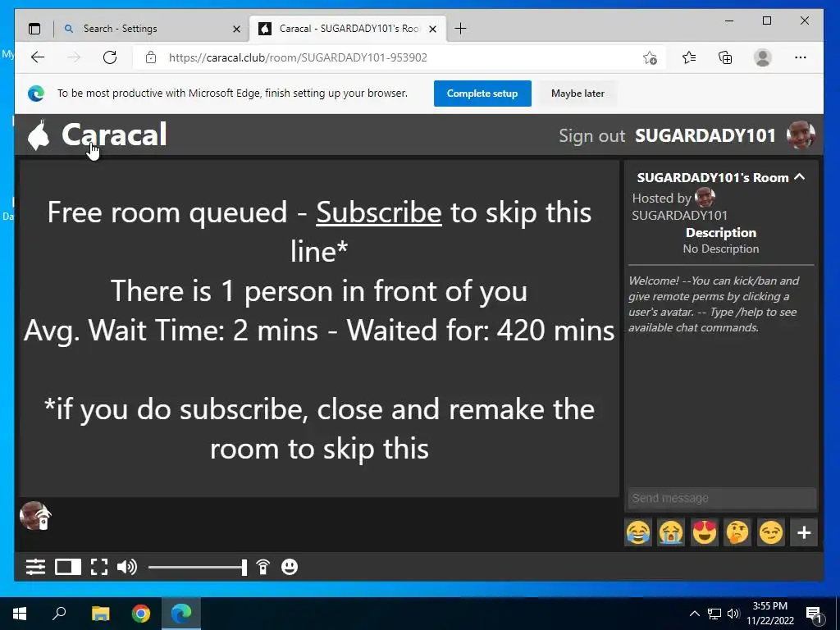The width and height of the screenshot is (840, 630).
Task: Open Windows taskbar search
Action: coord(59,614)
